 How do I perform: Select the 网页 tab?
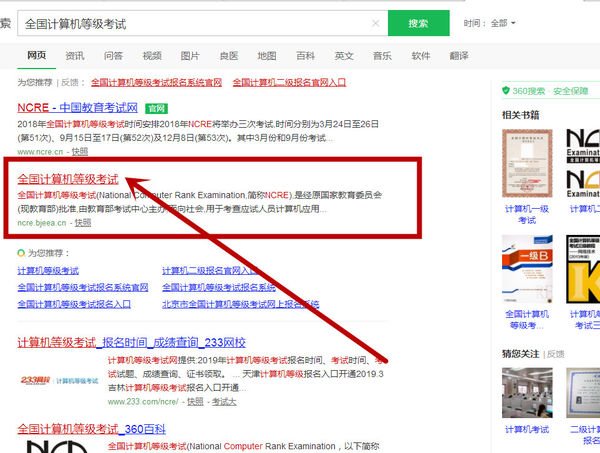coord(37,55)
